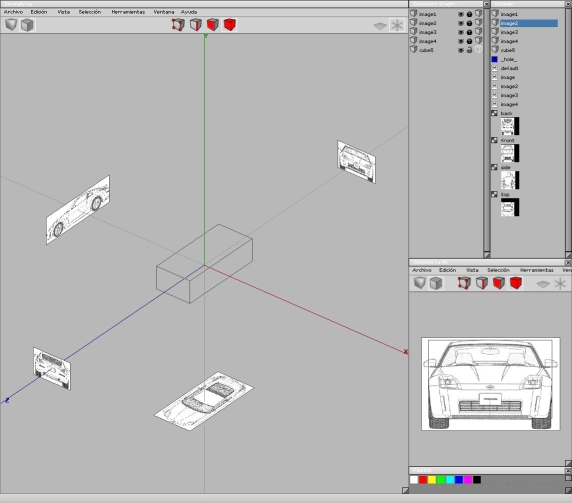Open Vista menu in Geometry #2 window
The image size is (572, 503).
click(x=472, y=270)
